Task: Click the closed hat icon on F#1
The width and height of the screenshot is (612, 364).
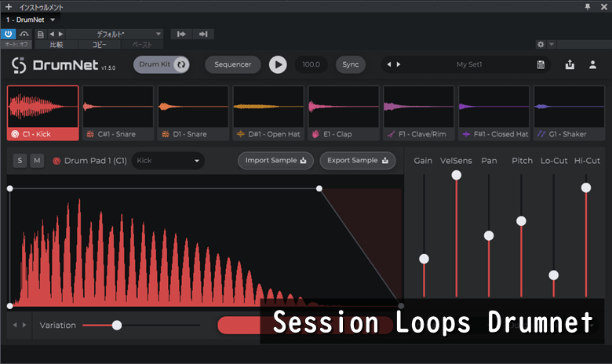Action: point(466,134)
